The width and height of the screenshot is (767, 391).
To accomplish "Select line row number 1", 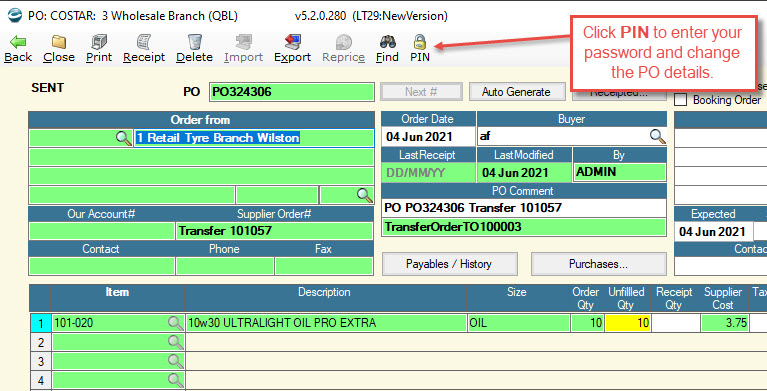I will pyautogui.click(x=41, y=323).
